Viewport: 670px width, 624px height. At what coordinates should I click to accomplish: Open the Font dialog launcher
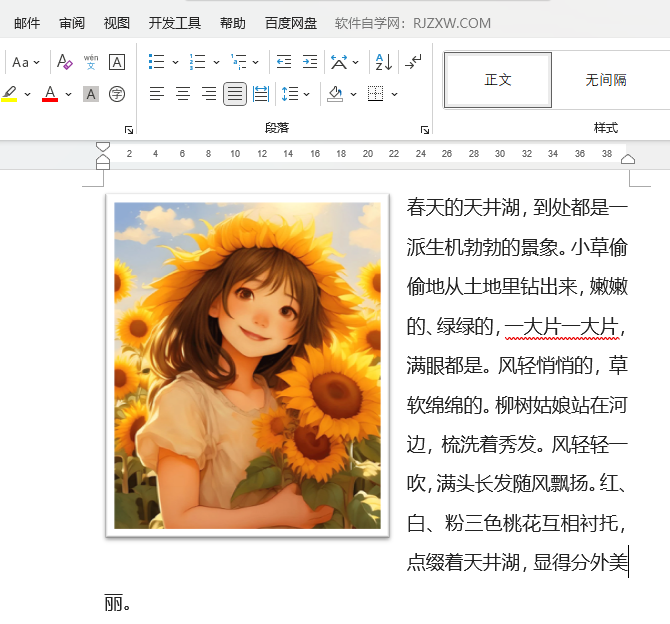[x=129, y=130]
